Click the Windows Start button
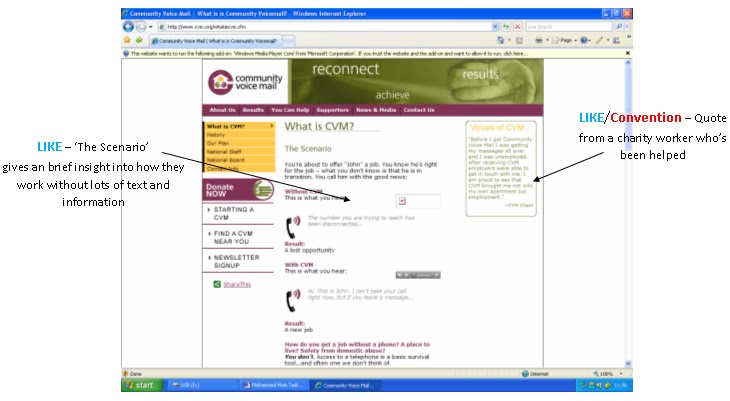 click(142, 385)
